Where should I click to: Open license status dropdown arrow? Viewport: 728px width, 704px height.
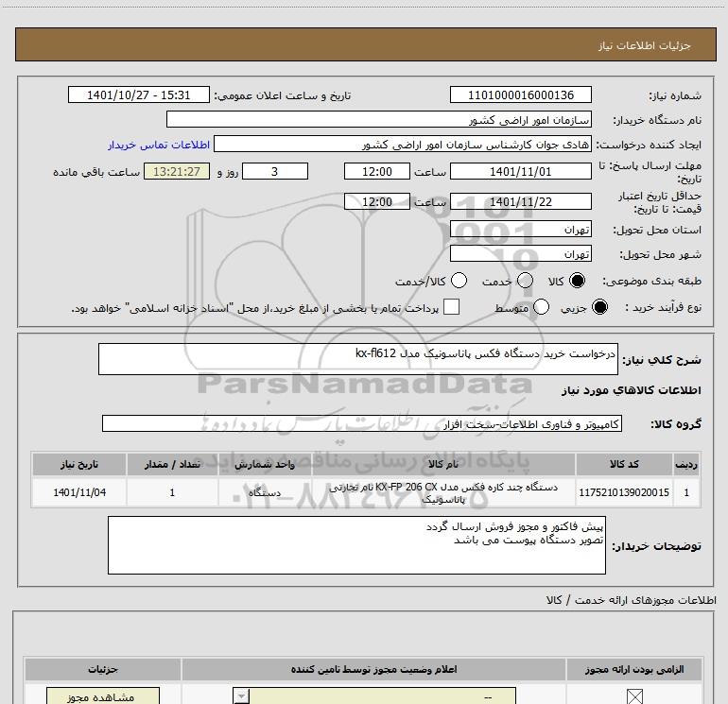point(241,696)
